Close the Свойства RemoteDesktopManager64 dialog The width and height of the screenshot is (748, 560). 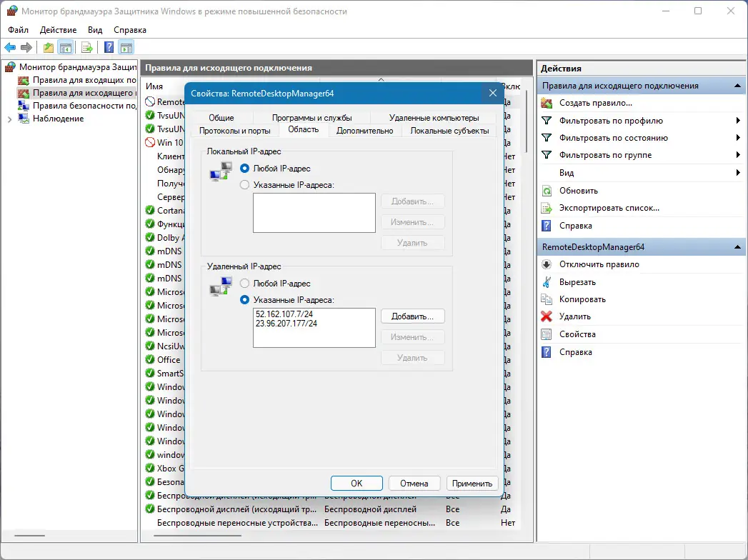[x=493, y=93]
